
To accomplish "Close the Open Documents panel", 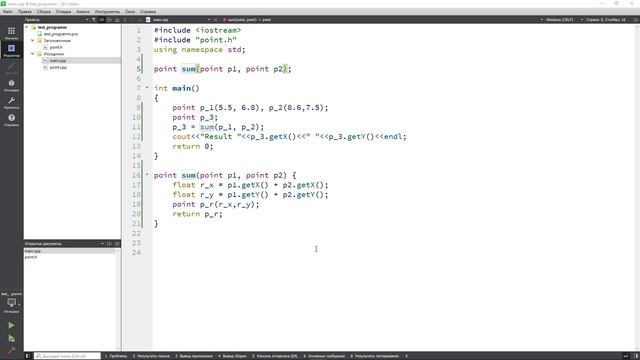I will pyautogui.click(x=117, y=244).
